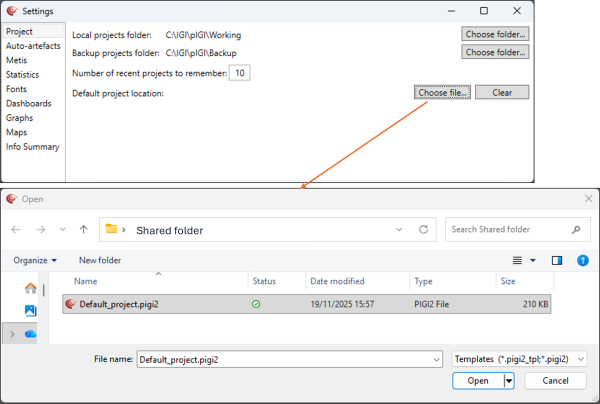
Task: Toggle the preview pane icon
Action: pos(557,261)
